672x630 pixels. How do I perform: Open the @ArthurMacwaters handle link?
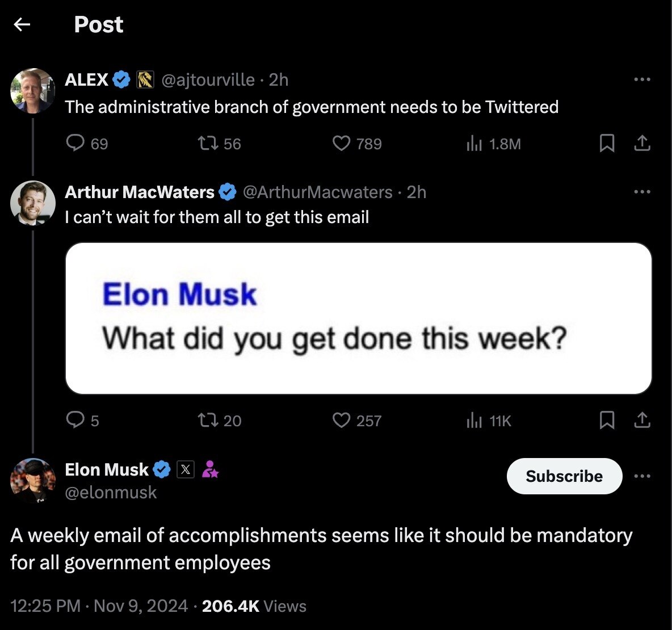pos(317,192)
